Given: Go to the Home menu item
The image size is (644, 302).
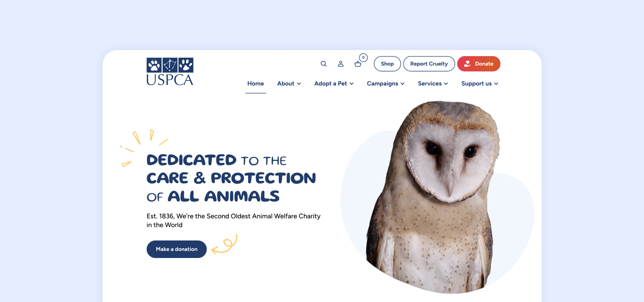Looking at the screenshot, I should pos(256,84).
